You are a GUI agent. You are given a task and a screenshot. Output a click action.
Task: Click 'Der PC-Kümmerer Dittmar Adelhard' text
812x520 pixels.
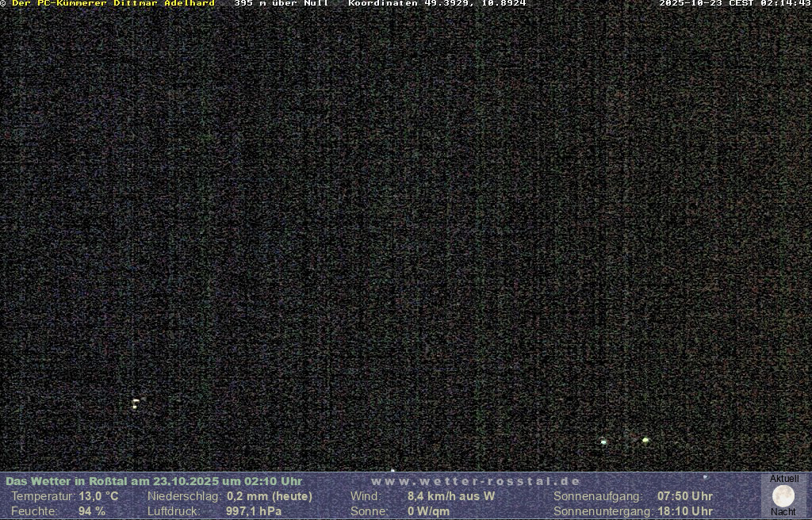click(113, 4)
